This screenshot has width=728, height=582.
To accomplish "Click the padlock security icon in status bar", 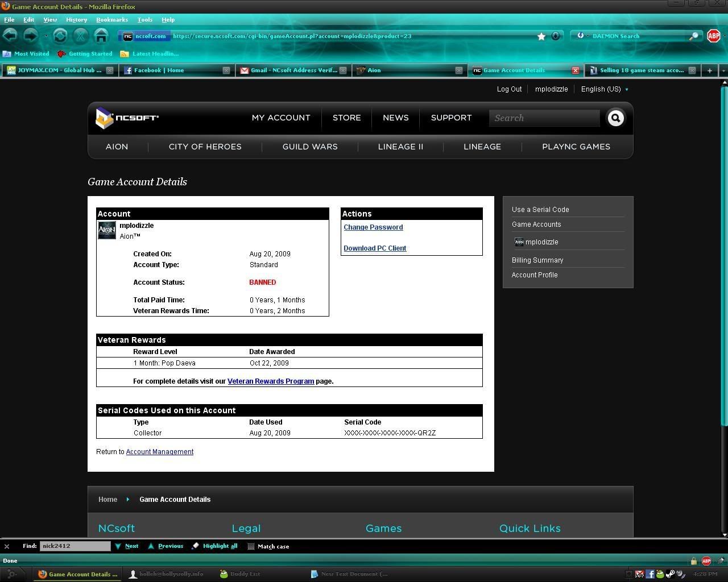I will click(x=693, y=561).
